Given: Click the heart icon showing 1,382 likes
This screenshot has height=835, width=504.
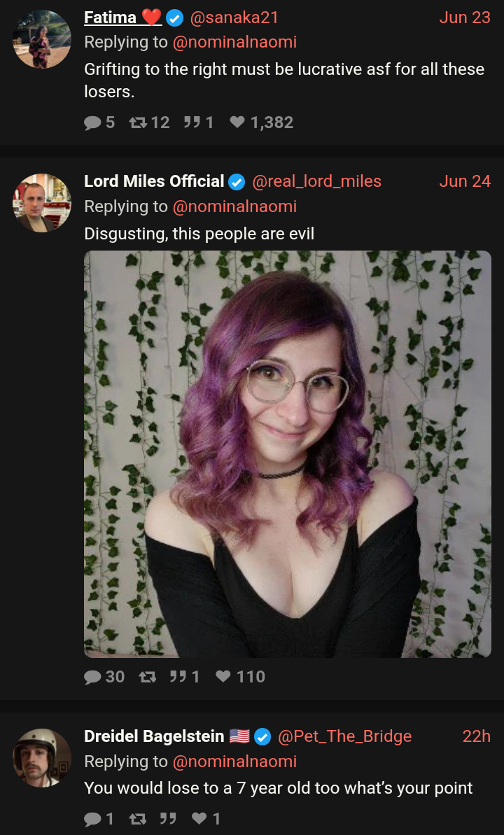Looking at the screenshot, I should (237, 123).
